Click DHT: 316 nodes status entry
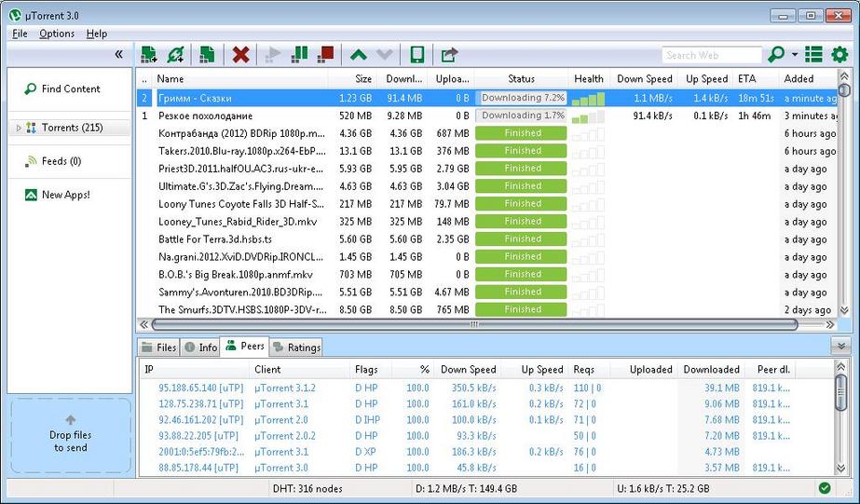This screenshot has height=504, width=860. (307, 488)
